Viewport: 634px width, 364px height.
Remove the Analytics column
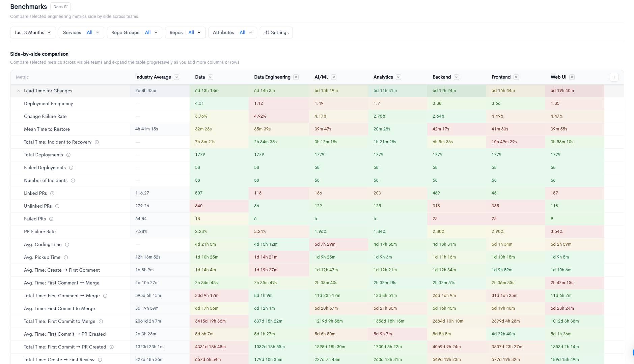(398, 77)
